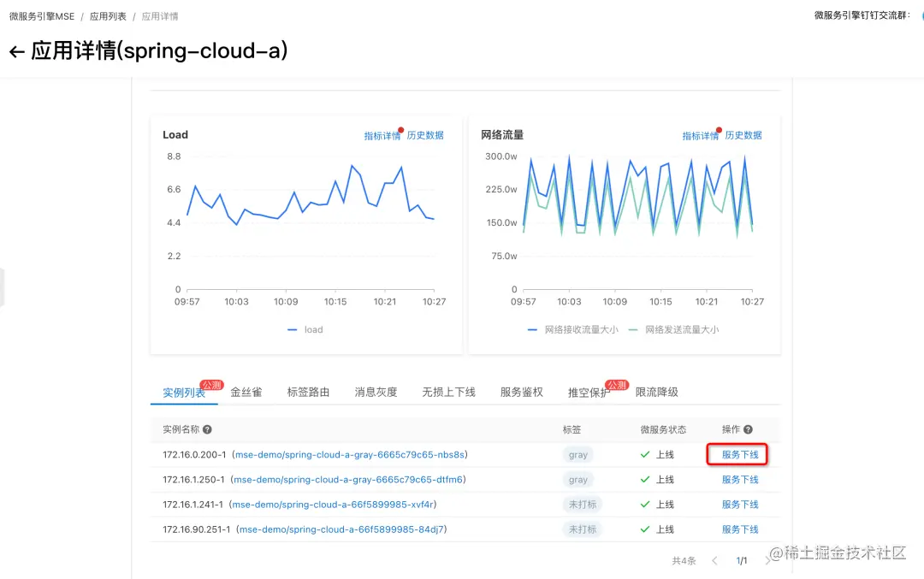Click 服务下线 for instance 172.16.90.251-1
924x579 pixels.
[x=740, y=529]
